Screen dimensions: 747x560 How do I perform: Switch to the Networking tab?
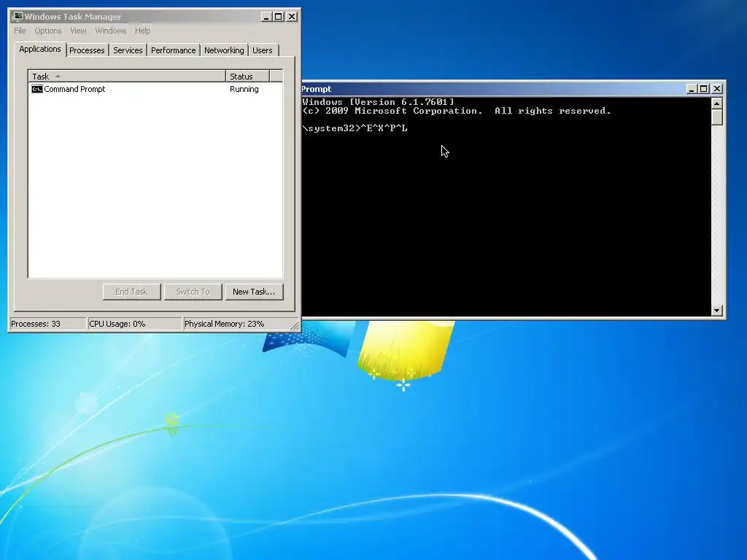coord(224,50)
